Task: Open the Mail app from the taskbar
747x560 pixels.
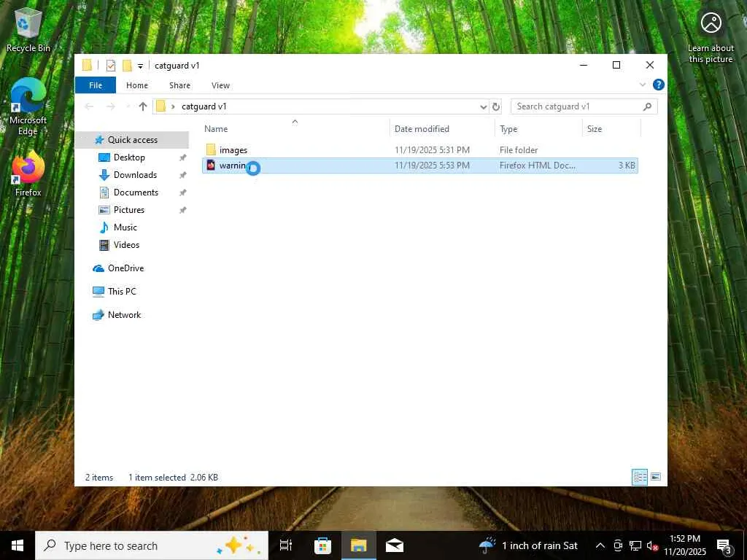Action: pyautogui.click(x=395, y=545)
